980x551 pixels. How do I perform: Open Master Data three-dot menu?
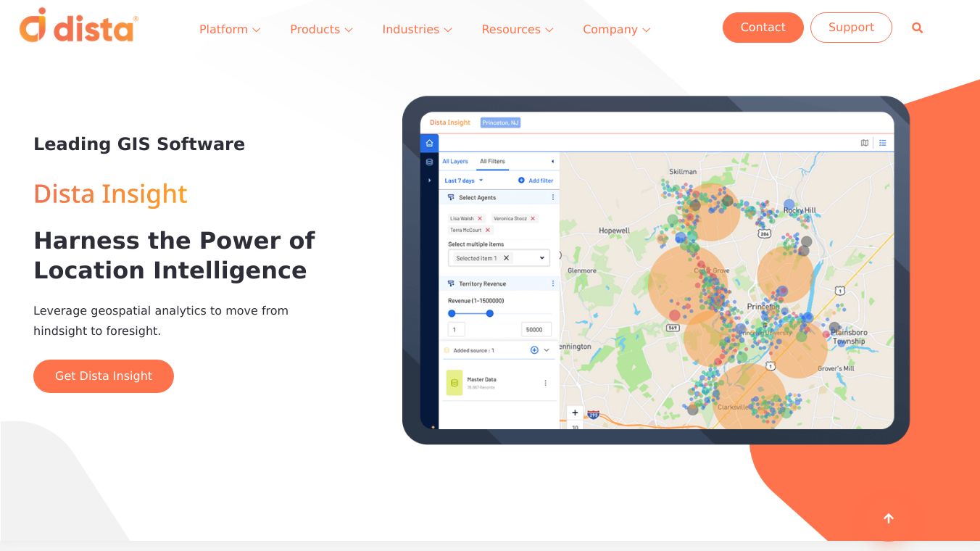546,383
